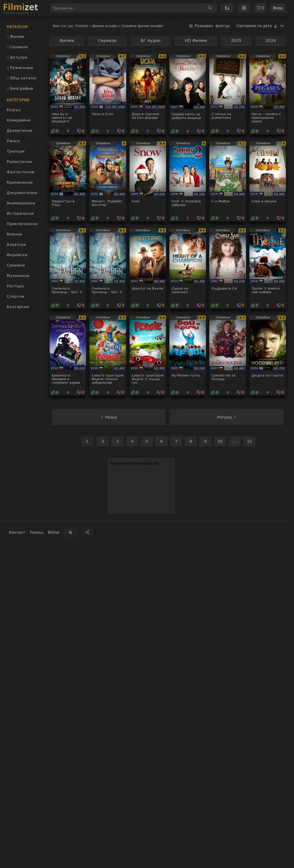This screenshot has height=868, width=294.
Task: Open the Контакт footer link
Action: (17, 532)
